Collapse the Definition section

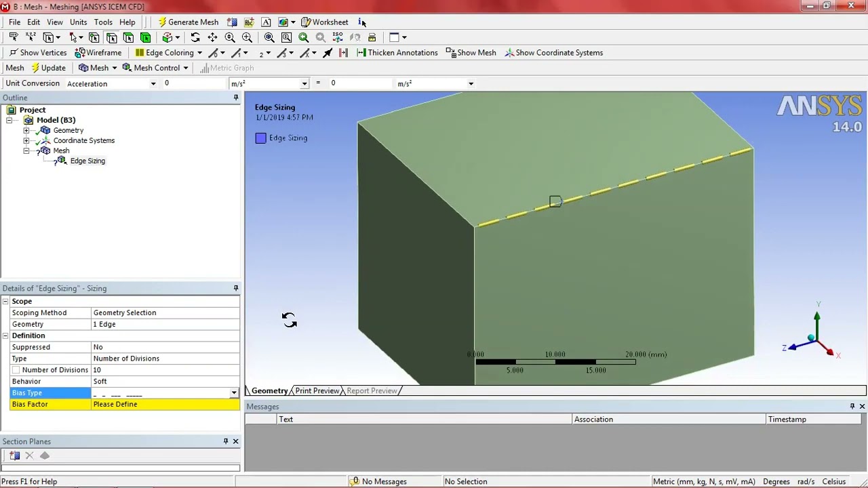(x=5, y=335)
